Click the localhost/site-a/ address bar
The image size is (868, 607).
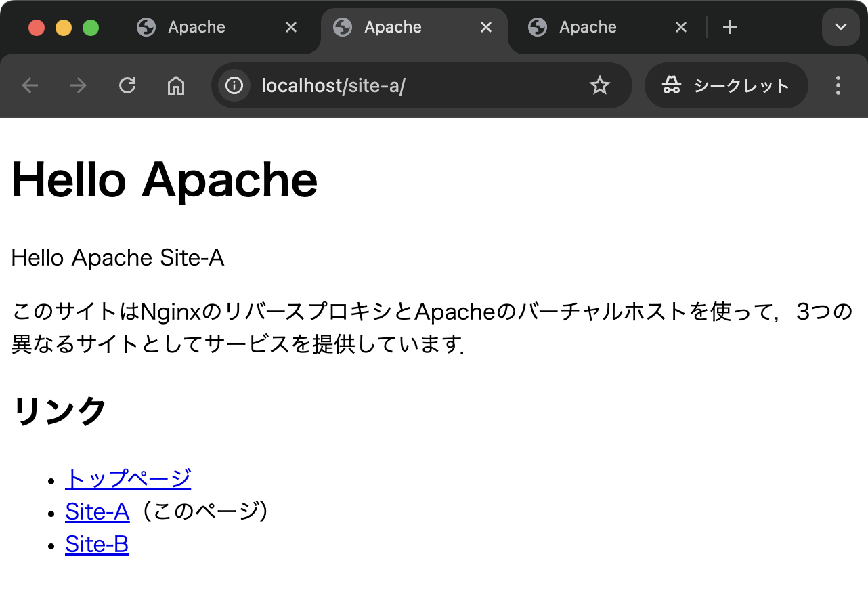click(x=406, y=85)
